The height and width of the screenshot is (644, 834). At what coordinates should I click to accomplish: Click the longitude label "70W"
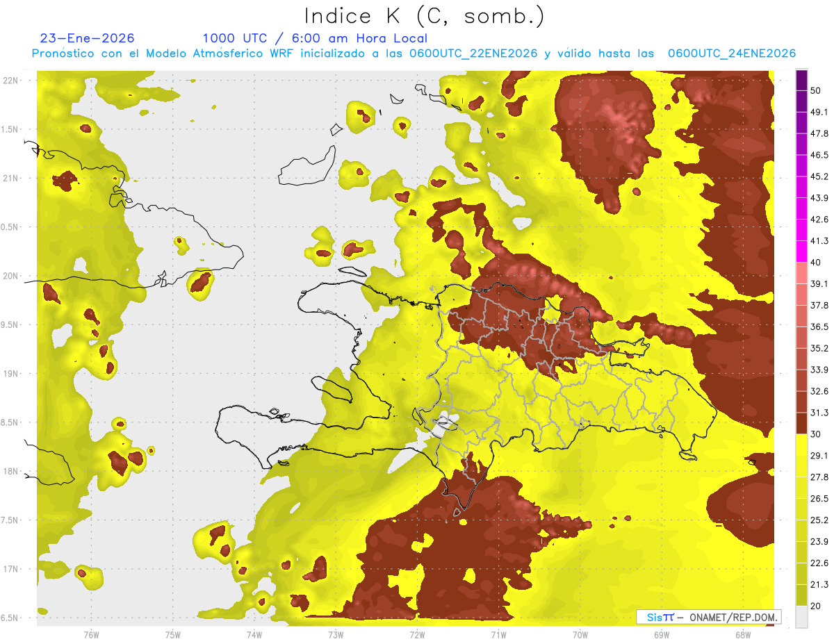coord(580,634)
